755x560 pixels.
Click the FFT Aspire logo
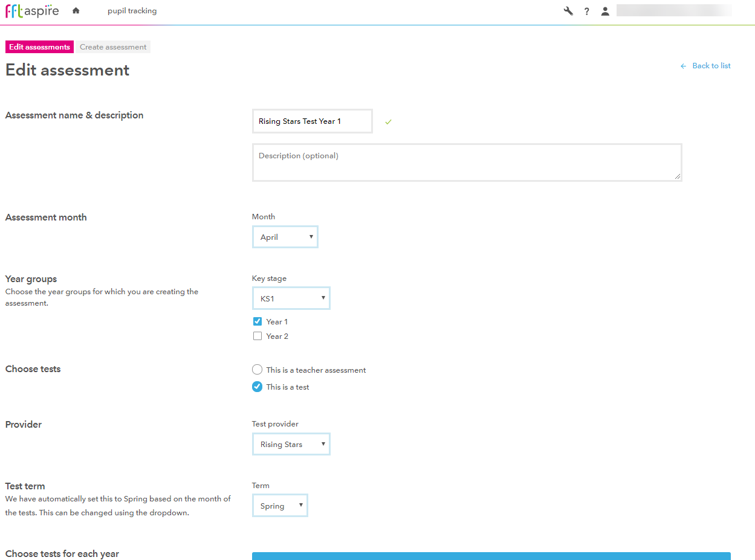[x=31, y=10]
